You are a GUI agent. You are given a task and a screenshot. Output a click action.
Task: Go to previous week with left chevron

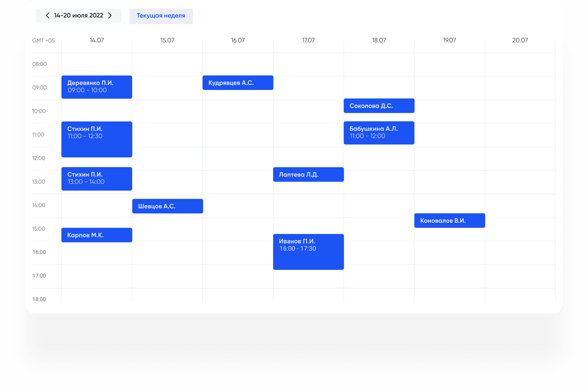click(48, 16)
